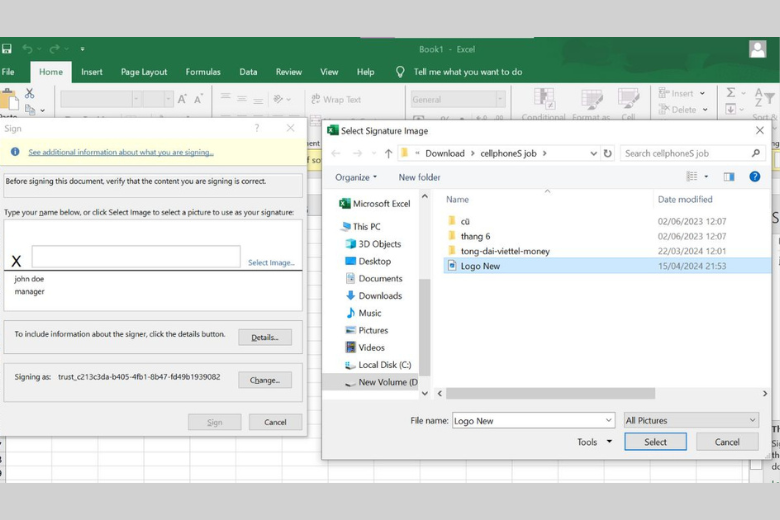Open the Organize menu
Image resolution: width=780 pixels, height=520 pixels.
(356, 177)
